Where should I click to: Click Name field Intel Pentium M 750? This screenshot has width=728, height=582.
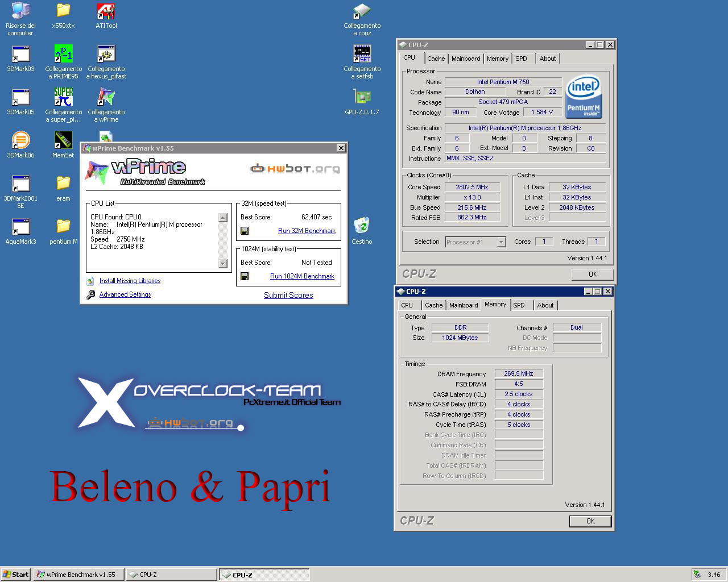(x=503, y=82)
